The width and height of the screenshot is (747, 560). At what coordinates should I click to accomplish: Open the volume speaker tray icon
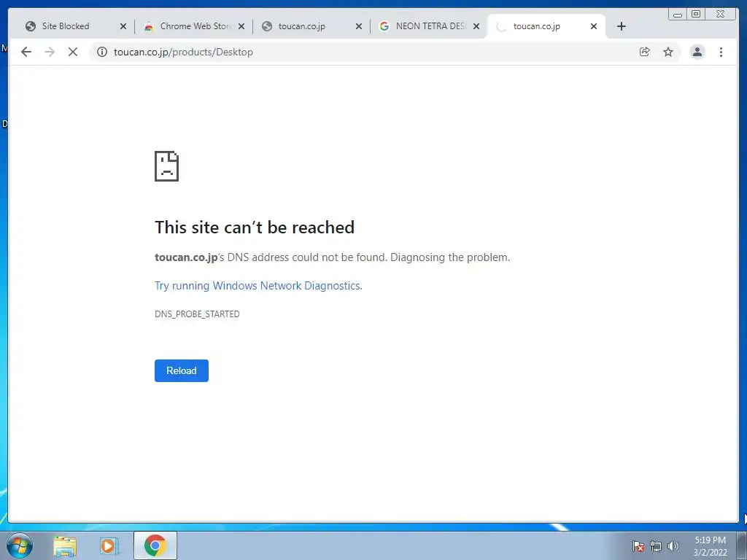pyautogui.click(x=673, y=546)
